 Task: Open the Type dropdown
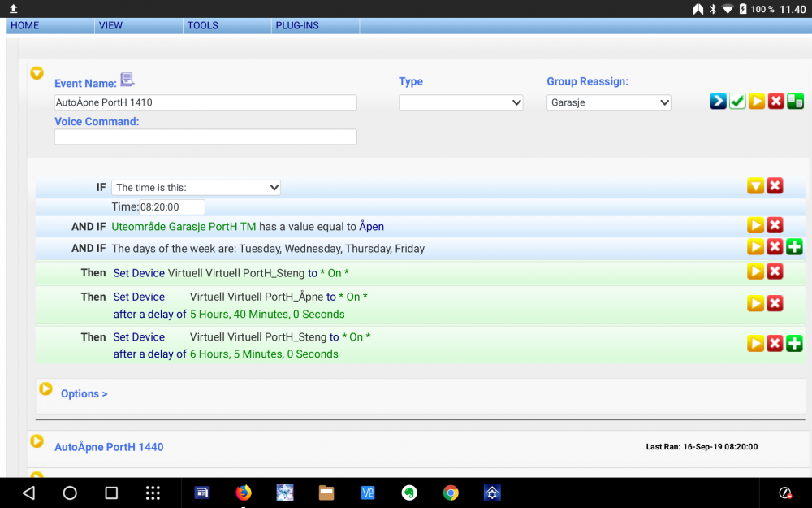coord(460,102)
